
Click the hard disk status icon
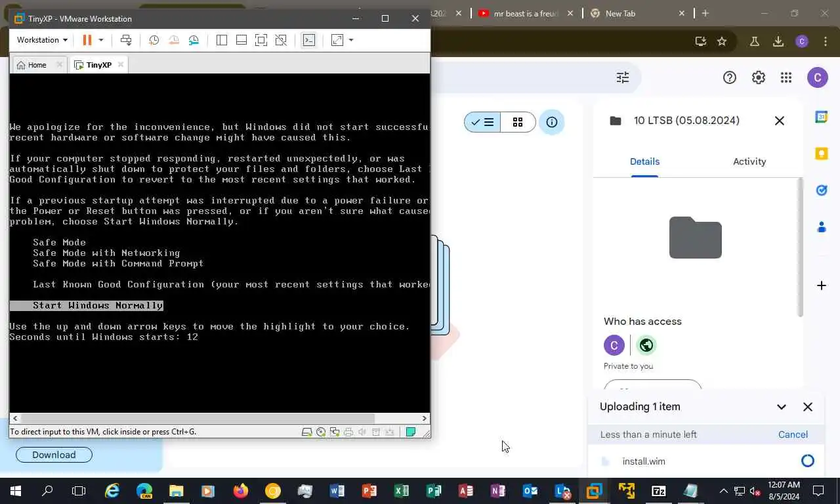(x=306, y=432)
